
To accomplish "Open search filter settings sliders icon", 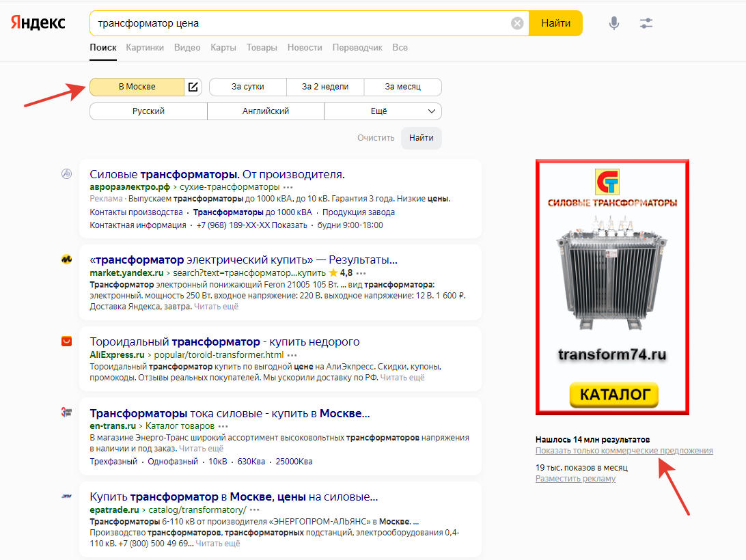I will point(646,23).
